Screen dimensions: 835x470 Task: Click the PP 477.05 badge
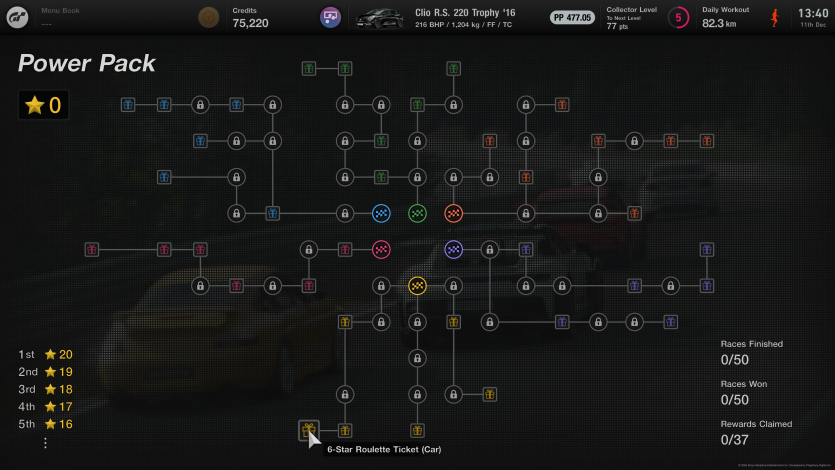(572, 17)
